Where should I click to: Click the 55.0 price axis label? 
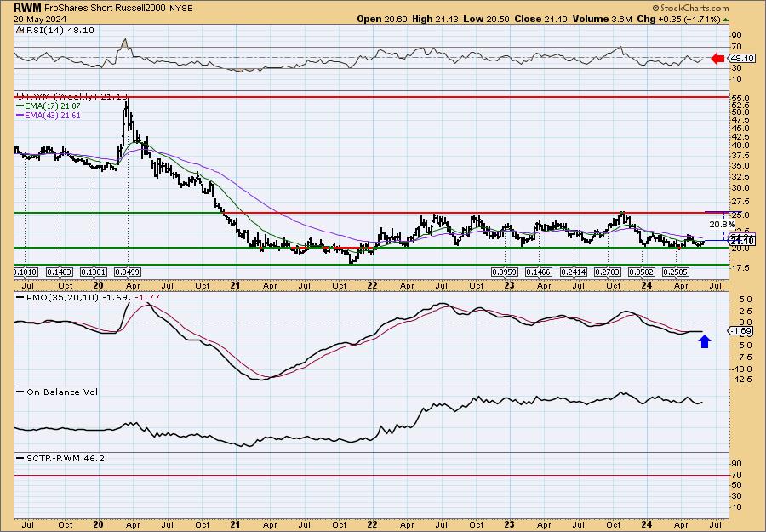pyautogui.click(x=740, y=98)
